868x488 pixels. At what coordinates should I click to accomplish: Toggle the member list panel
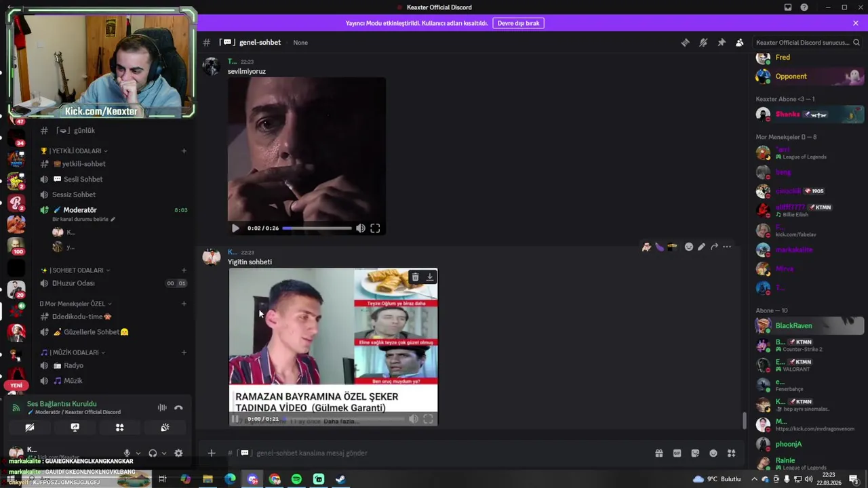pos(739,42)
